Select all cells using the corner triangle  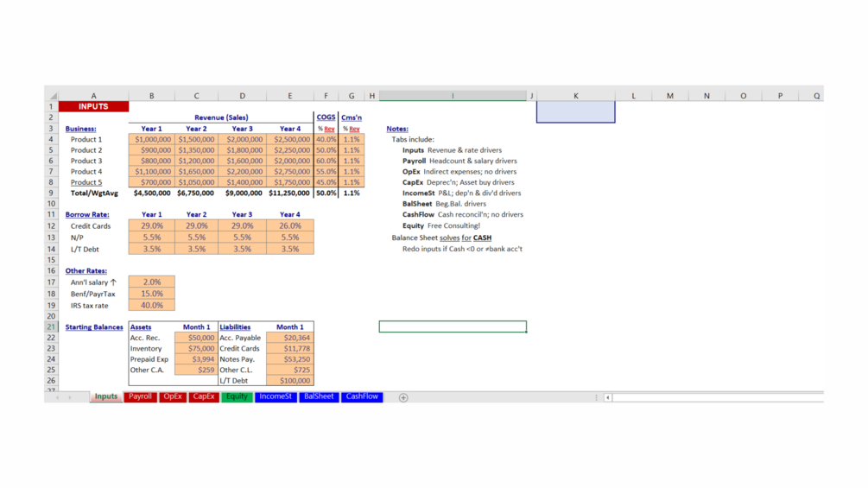52,96
